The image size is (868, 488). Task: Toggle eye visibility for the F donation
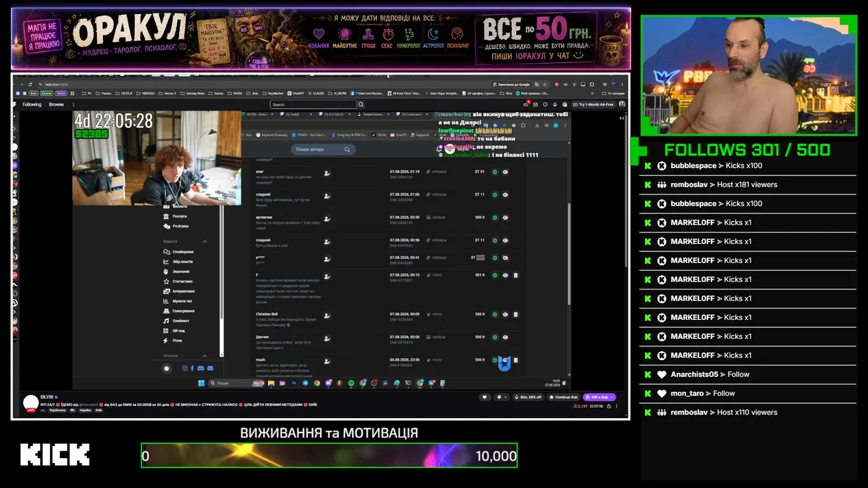[505, 275]
